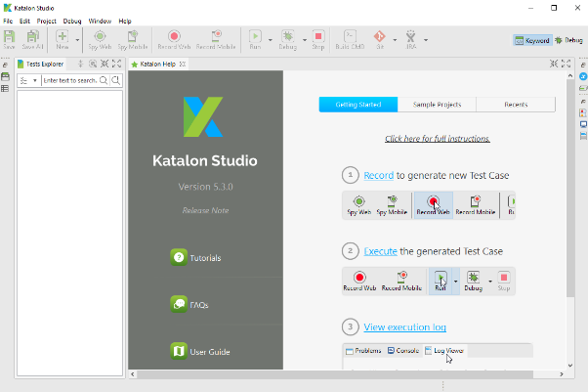The image size is (588, 392).
Task: Minimize the Tests Explorer panel
Action: click(x=105, y=64)
